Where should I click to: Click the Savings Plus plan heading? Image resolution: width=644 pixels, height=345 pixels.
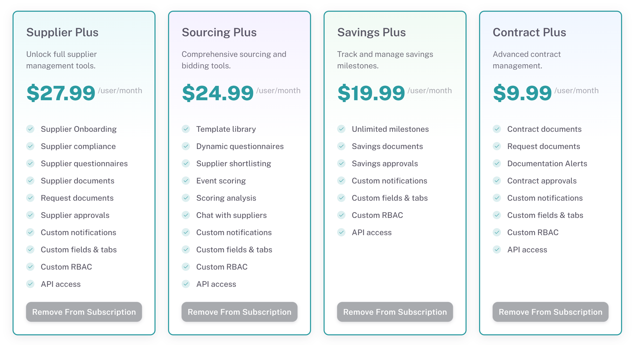point(372,32)
